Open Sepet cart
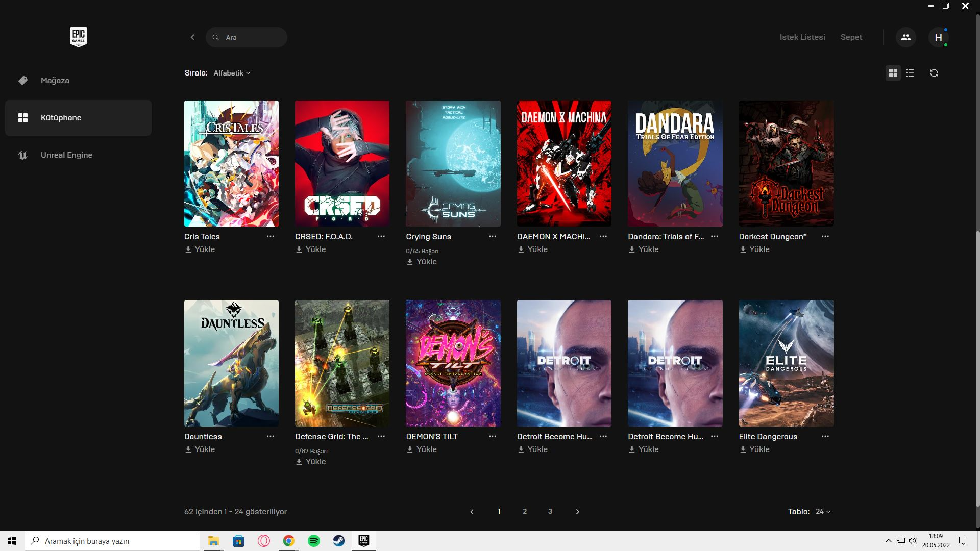Image resolution: width=980 pixels, height=551 pixels. 851,37
